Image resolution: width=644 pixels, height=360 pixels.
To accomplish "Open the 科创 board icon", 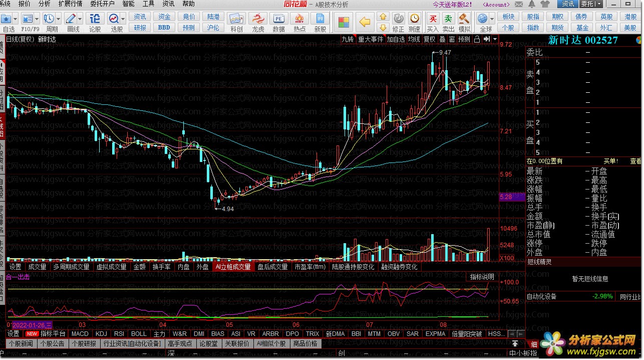I will pyautogui.click(x=236, y=20).
